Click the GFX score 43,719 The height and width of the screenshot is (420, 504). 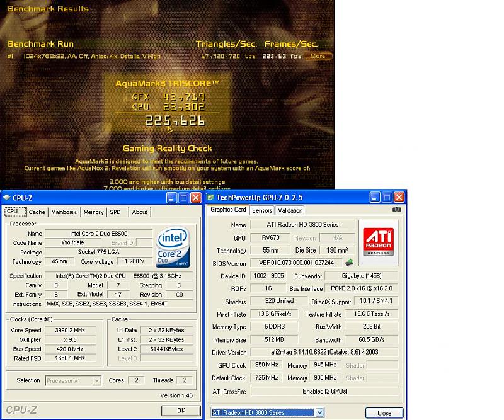tap(184, 97)
